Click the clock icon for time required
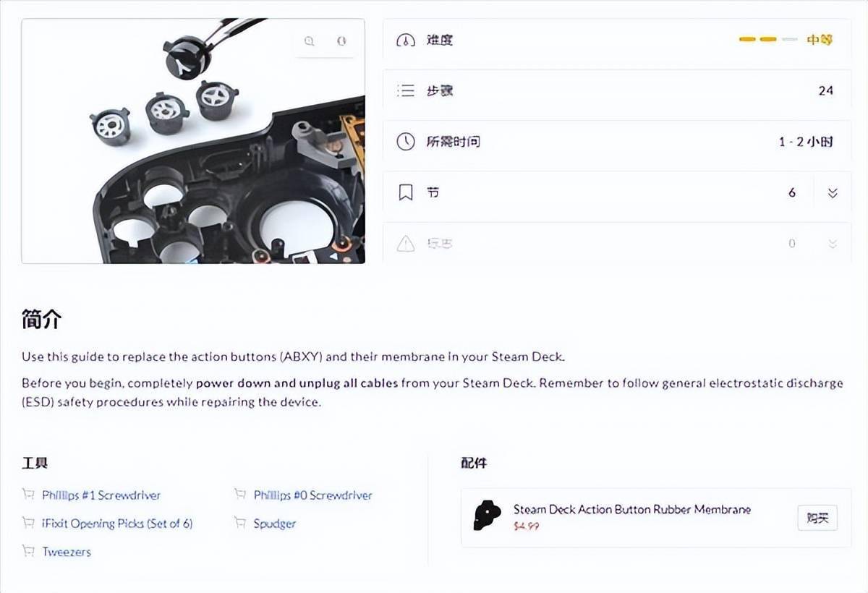 406,141
